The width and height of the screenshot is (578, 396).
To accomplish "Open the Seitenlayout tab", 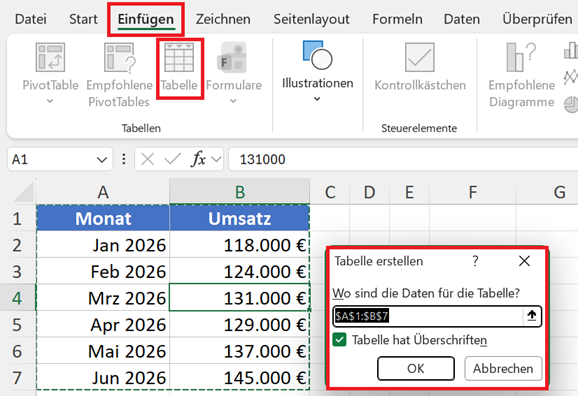I will pos(311,19).
